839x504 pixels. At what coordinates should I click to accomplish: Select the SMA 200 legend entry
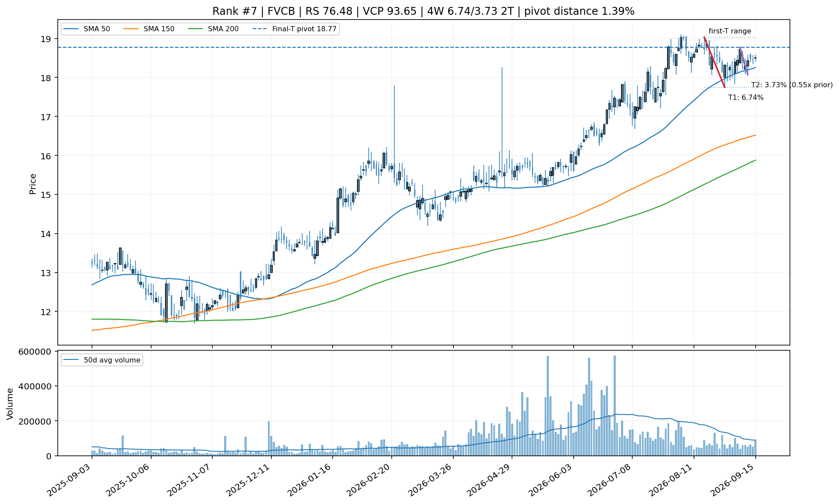(x=213, y=29)
